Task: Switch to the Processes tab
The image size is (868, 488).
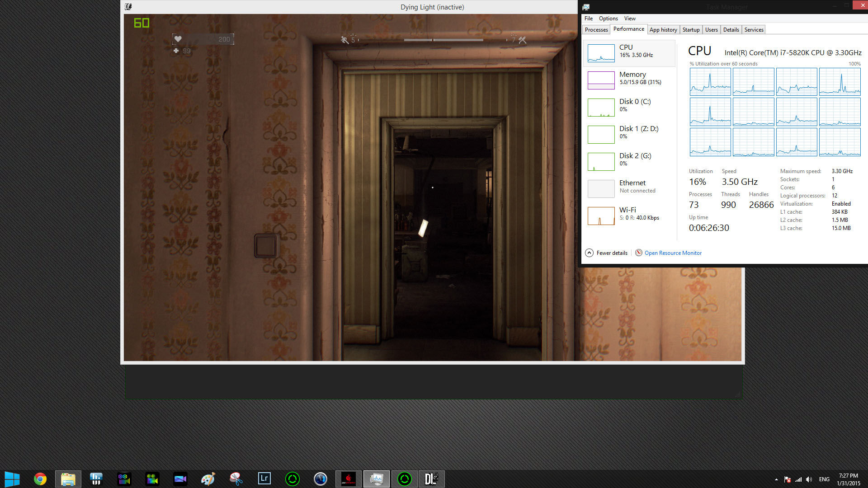Action: [596, 30]
